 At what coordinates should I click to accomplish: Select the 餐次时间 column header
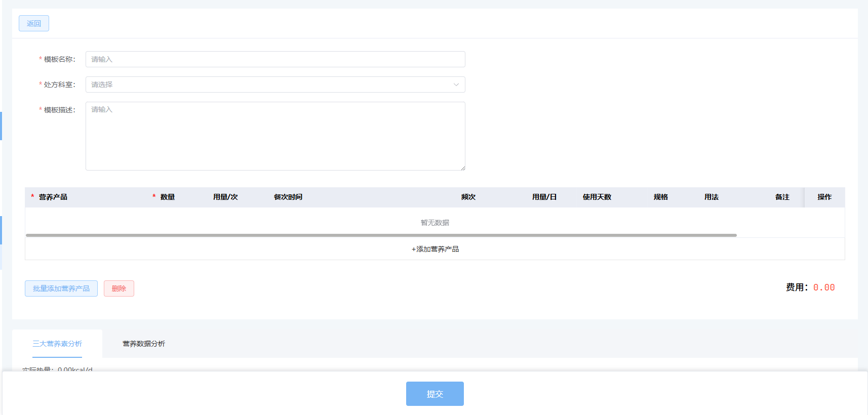click(x=288, y=197)
